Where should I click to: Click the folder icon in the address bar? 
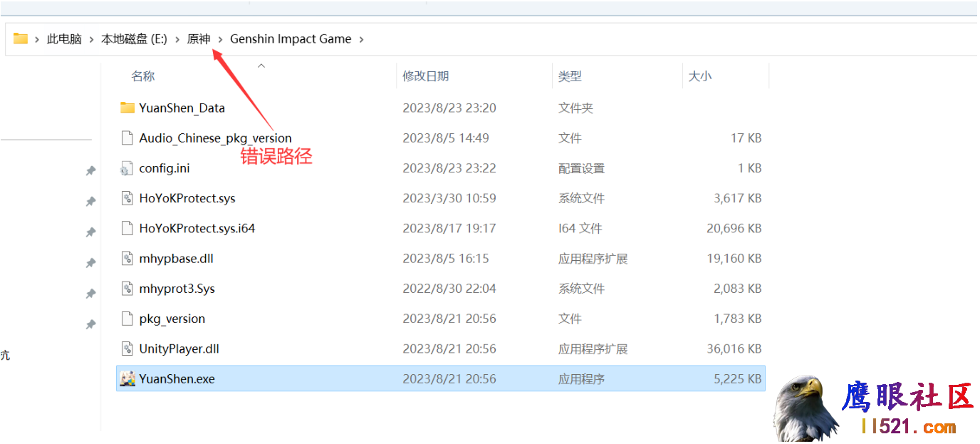[21, 38]
